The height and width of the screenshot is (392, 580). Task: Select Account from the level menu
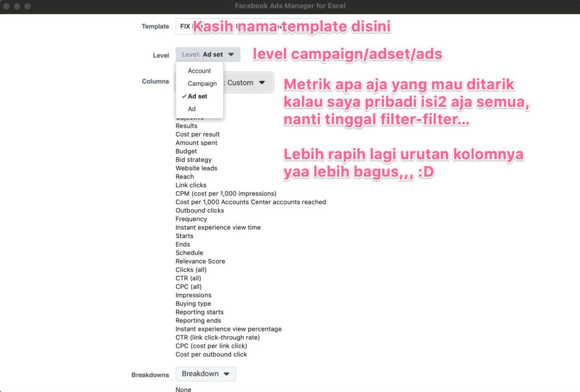(199, 71)
